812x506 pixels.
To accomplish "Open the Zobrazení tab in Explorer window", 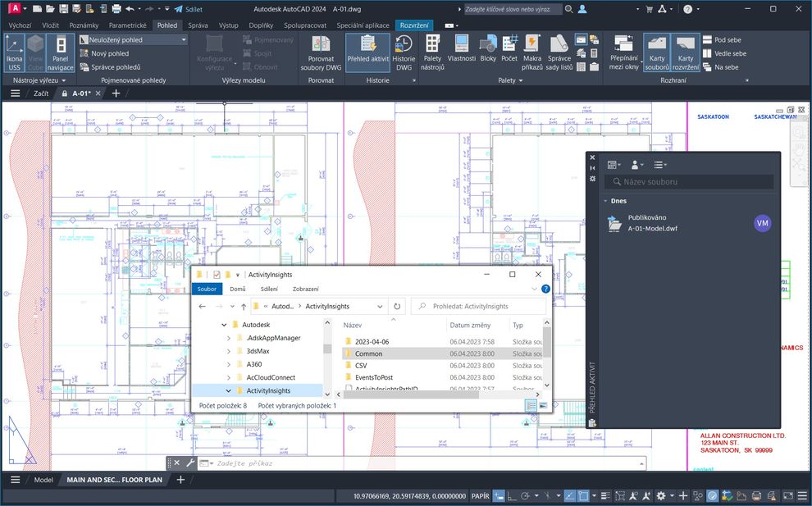I will 306,289.
